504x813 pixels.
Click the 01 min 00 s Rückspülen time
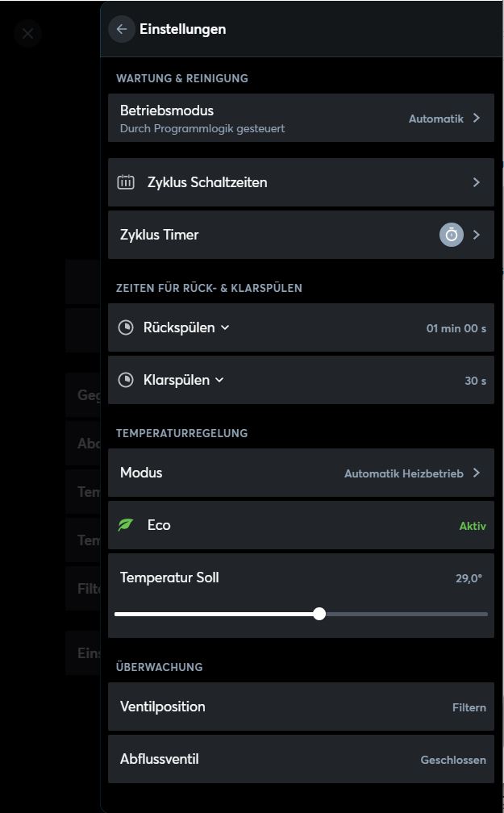click(x=456, y=328)
